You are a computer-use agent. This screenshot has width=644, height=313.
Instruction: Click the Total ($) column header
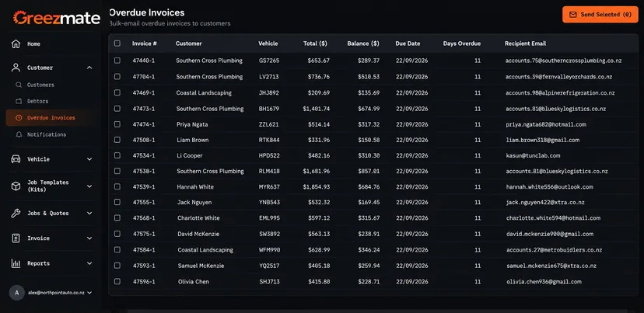click(x=315, y=43)
